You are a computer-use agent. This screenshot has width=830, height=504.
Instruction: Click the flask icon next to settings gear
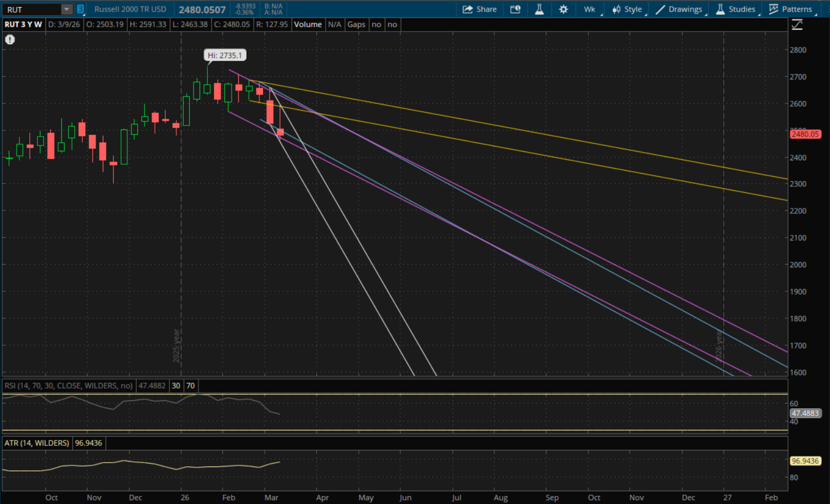tap(539, 9)
